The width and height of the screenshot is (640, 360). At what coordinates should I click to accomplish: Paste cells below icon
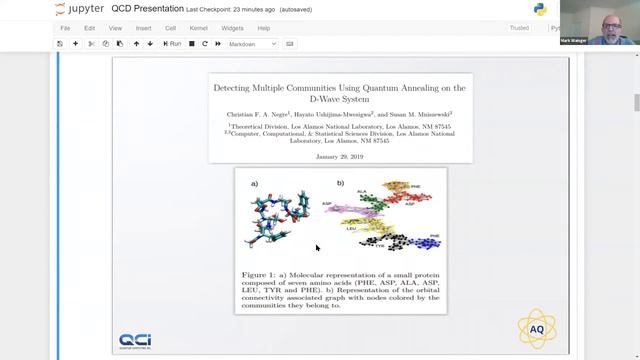[120, 44]
